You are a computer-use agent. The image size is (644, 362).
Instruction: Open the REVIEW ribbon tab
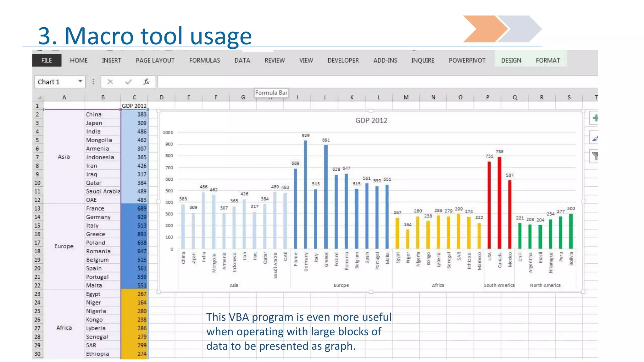(275, 60)
